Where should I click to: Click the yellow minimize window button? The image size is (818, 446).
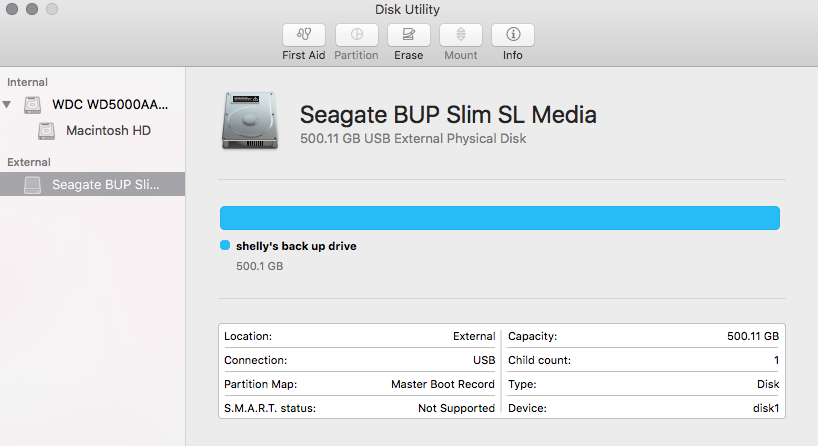tap(33, 10)
